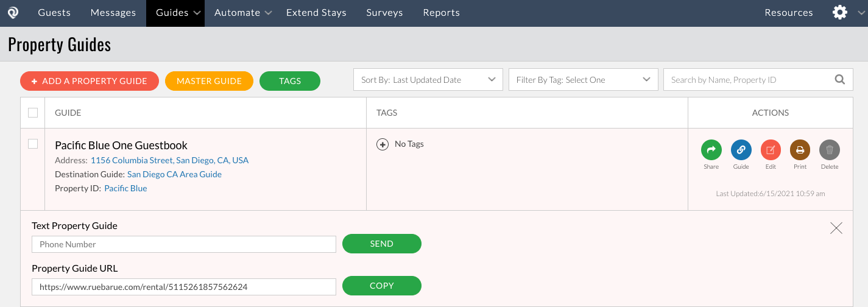Check the Pacific Blue One Guestbook checkbox
Image resolution: width=868 pixels, height=307 pixels.
33,144
